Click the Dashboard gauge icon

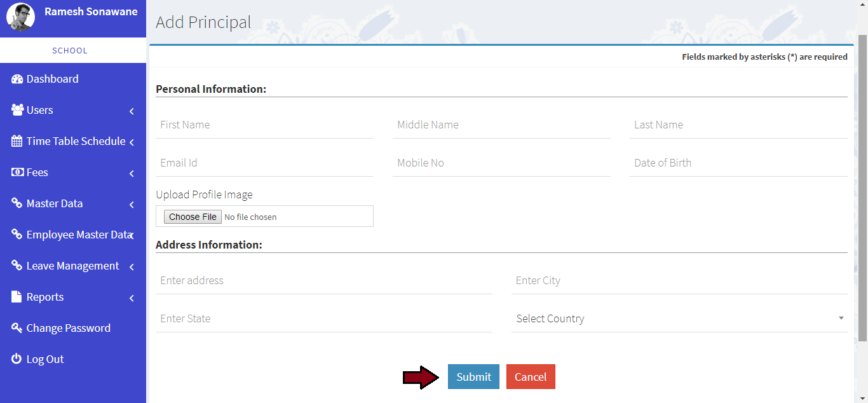[17, 79]
